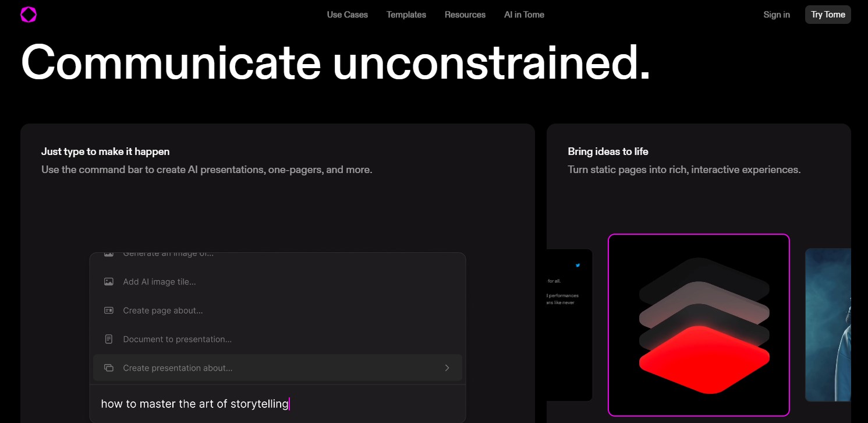Select the blue portrait thumbnail card
Screen dimensions: 868x423
coord(828,325)
